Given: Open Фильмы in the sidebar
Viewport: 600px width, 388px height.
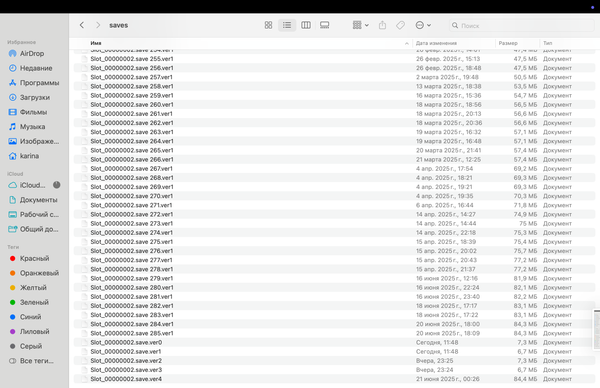Looking at the screenshot, I should pyautogui.click(x=34, y=112).
